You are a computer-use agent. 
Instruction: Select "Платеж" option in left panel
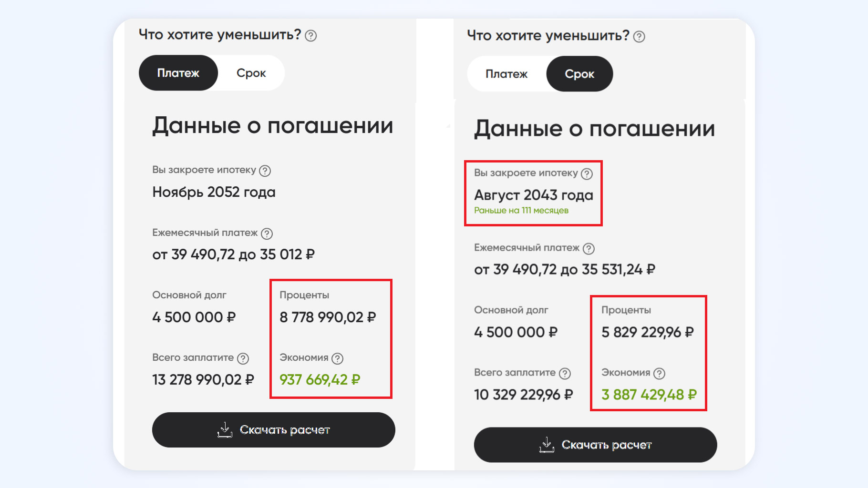(178, 73)
